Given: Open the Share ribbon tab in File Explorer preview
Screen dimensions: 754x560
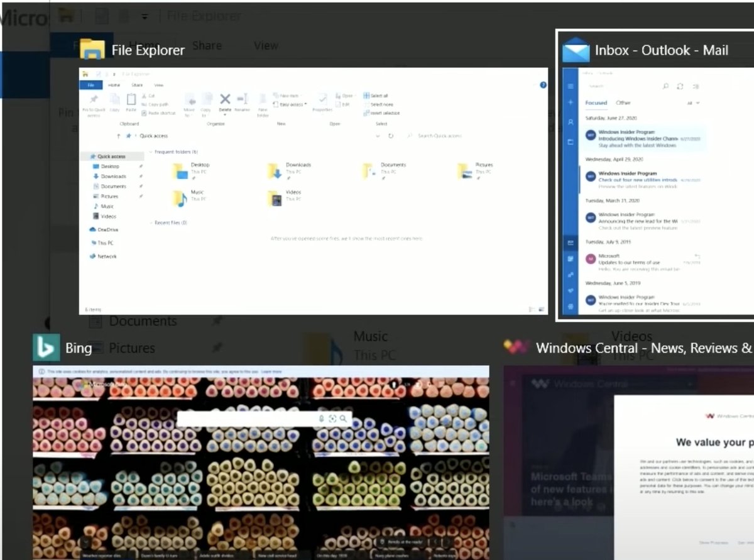Looking at the screenshot, I should click(x=137, y=85).
